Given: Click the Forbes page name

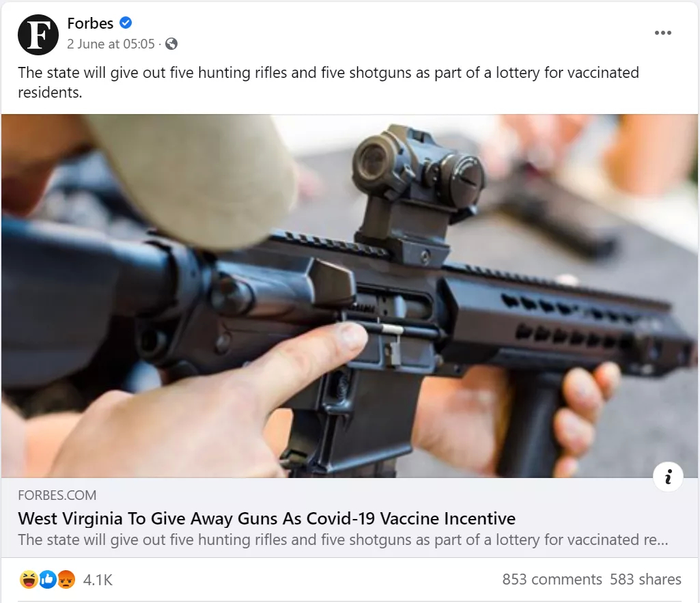Looking at the screenshot, I should 90,23.
